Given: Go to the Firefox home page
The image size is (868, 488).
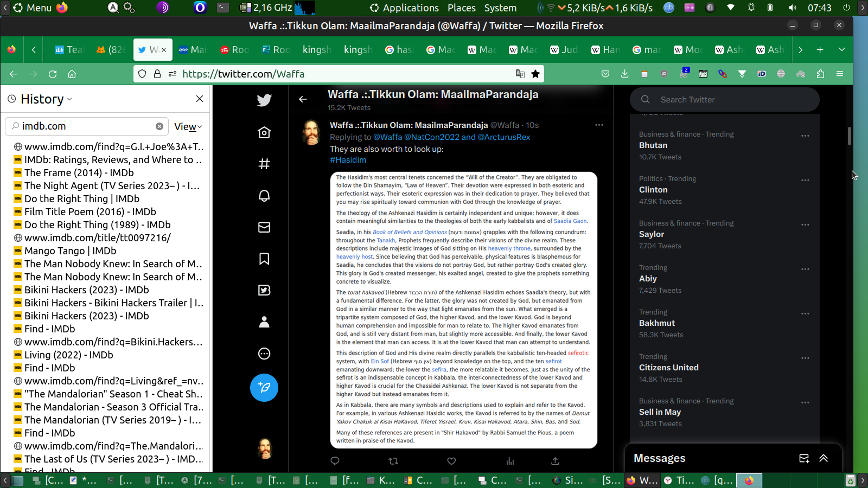Looking at the screenshot, I should [72, 74].
